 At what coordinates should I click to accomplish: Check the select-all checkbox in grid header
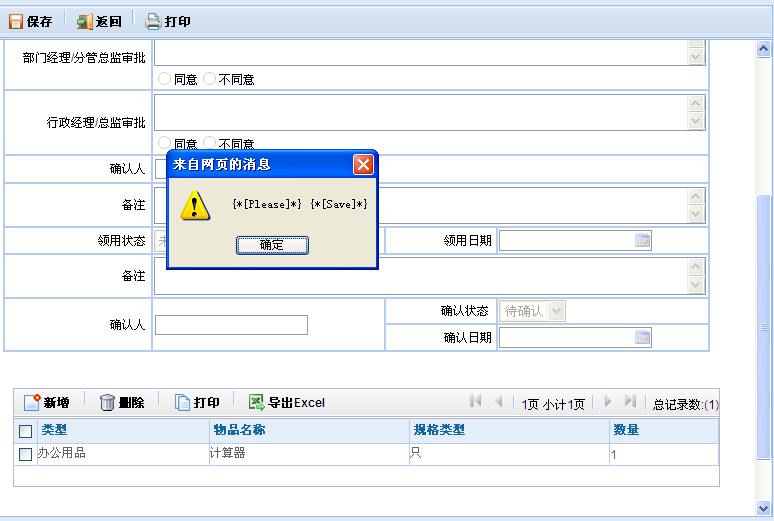point(26,431)
